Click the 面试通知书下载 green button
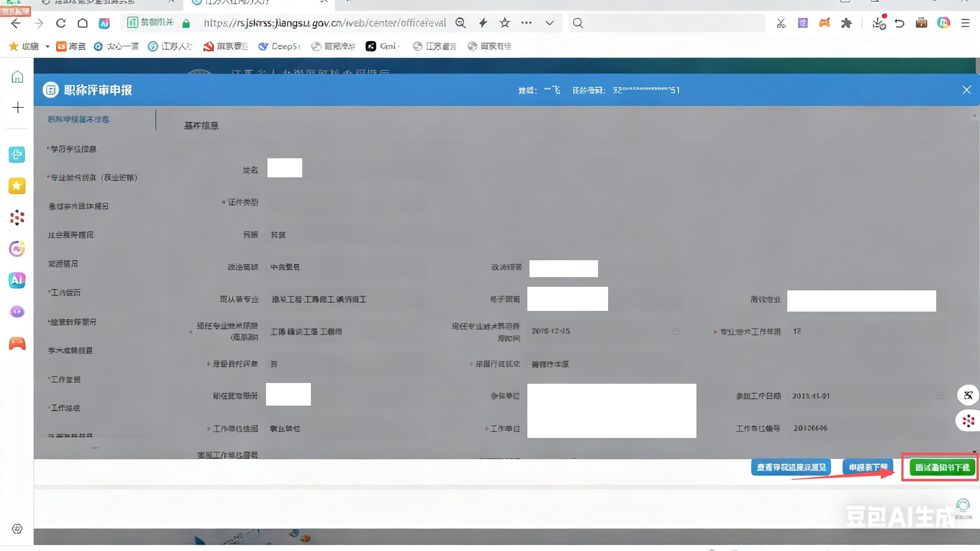This screenshot has width=980, height=551. coord(942,467)
